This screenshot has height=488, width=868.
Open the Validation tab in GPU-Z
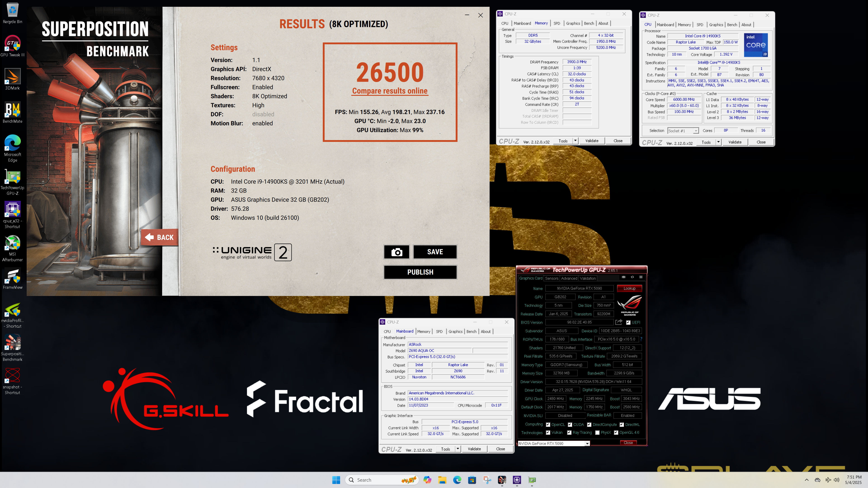pos(588,278)
